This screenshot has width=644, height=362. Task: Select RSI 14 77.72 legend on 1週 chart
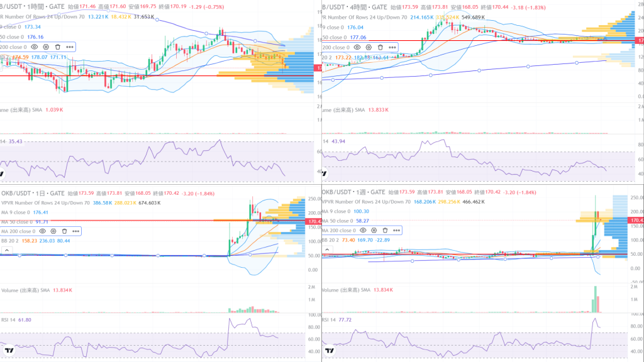point(337,319)
